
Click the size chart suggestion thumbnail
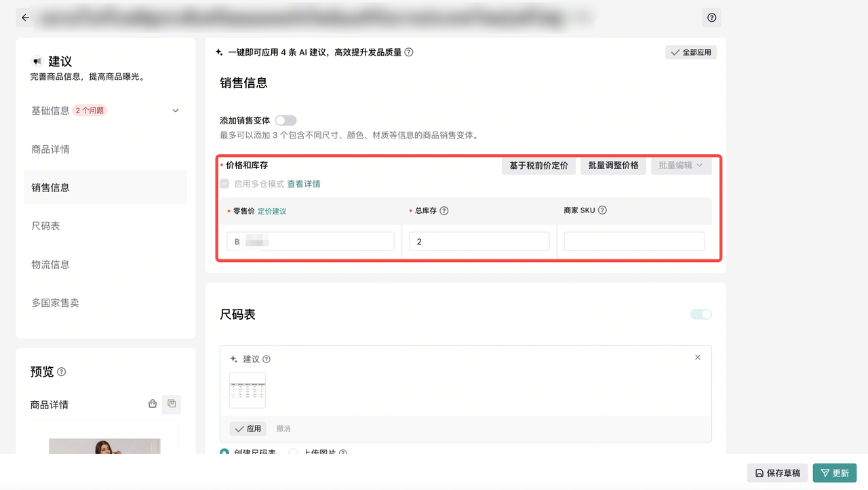tap(248, 390)
